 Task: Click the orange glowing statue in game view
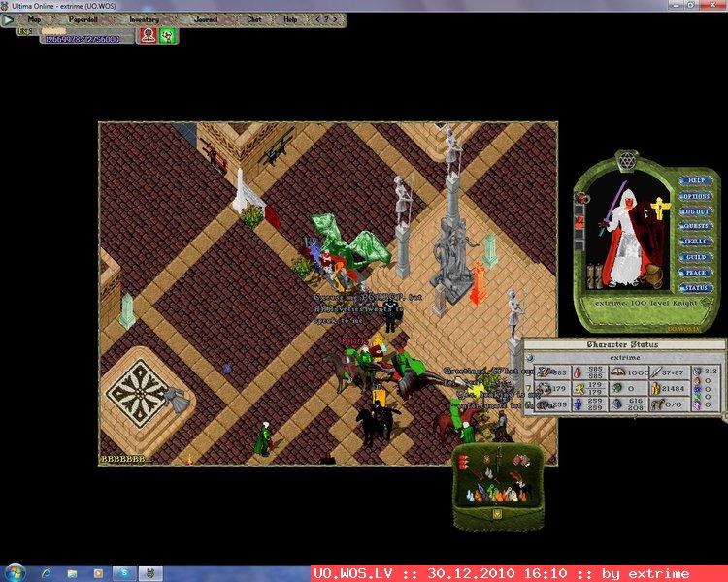coord(478,282)
